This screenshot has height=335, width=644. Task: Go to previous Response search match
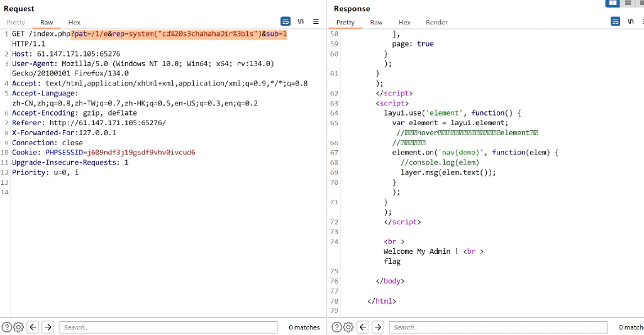[363, 327]
